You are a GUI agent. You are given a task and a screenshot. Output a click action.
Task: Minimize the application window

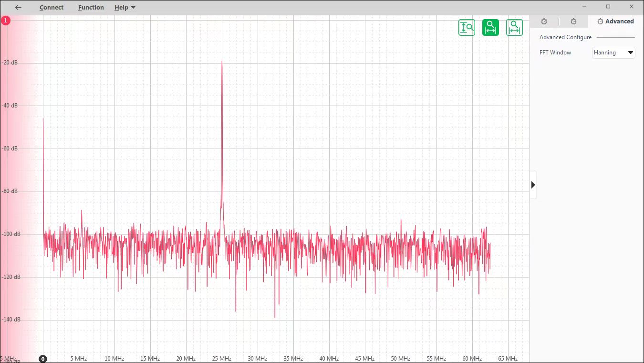(585, 7)
